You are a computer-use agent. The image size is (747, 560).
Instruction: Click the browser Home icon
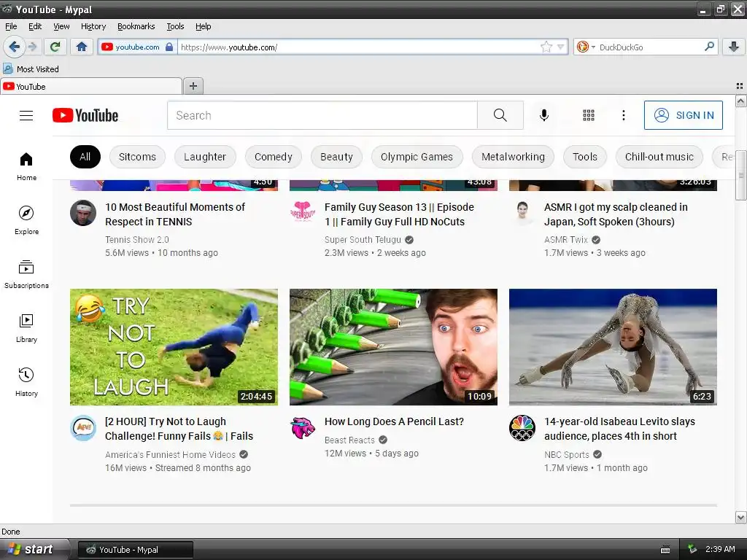click(82, 47)
